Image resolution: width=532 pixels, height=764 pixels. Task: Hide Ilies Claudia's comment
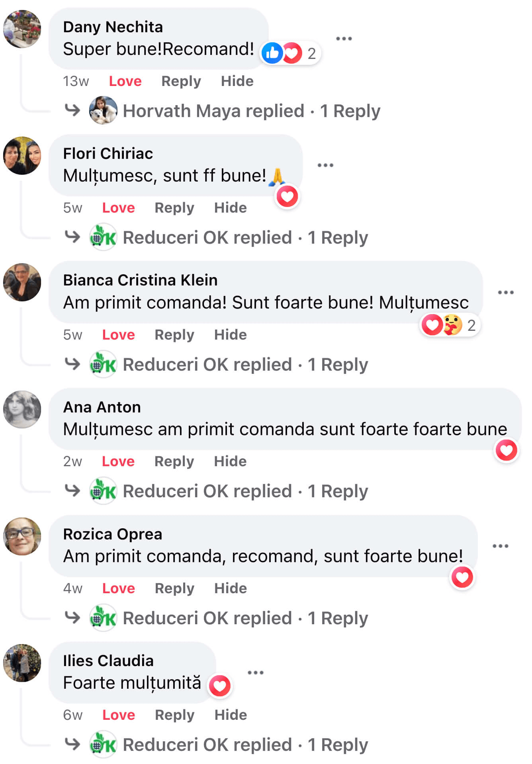231,715
